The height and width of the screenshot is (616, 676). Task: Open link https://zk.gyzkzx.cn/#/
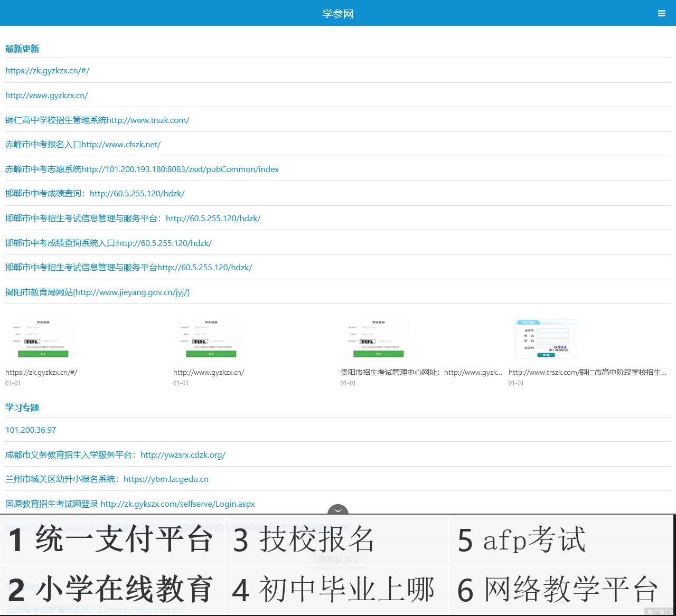48,70
